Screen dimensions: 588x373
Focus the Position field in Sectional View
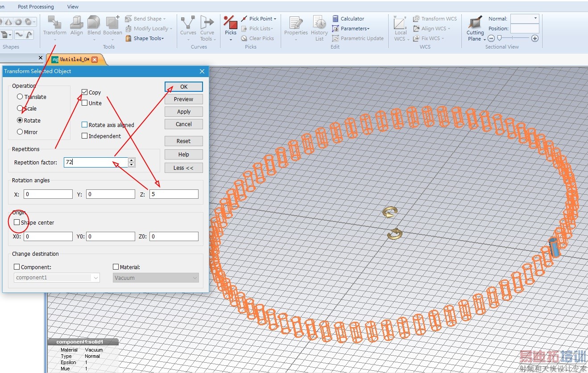click(x=525, y=29)
